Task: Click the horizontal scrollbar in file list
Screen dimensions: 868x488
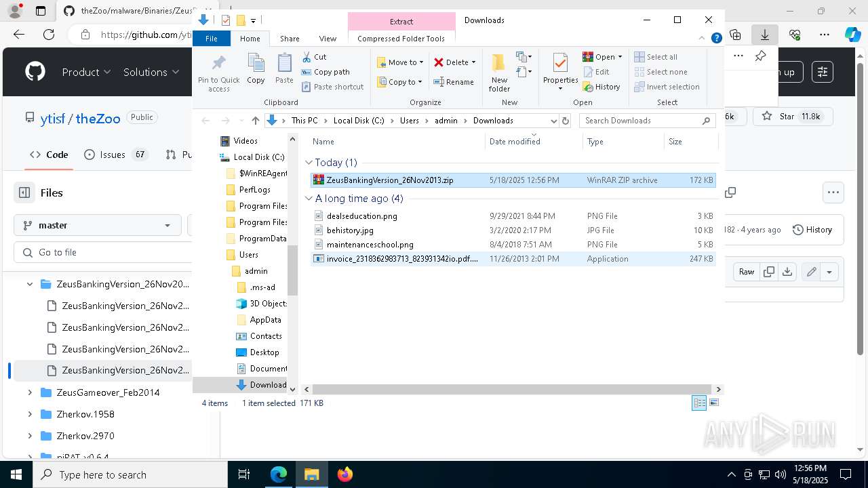Action: click(x=512, y=389)
